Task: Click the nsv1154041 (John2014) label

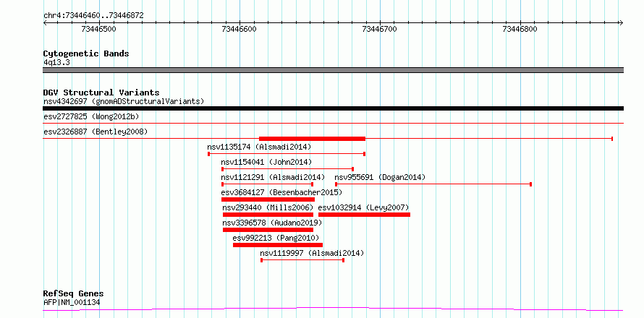Action: 266,162
